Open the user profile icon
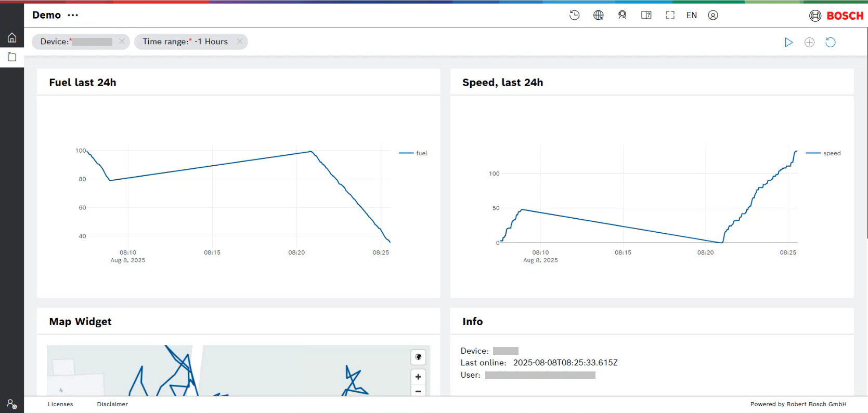 tap(713, 15)
